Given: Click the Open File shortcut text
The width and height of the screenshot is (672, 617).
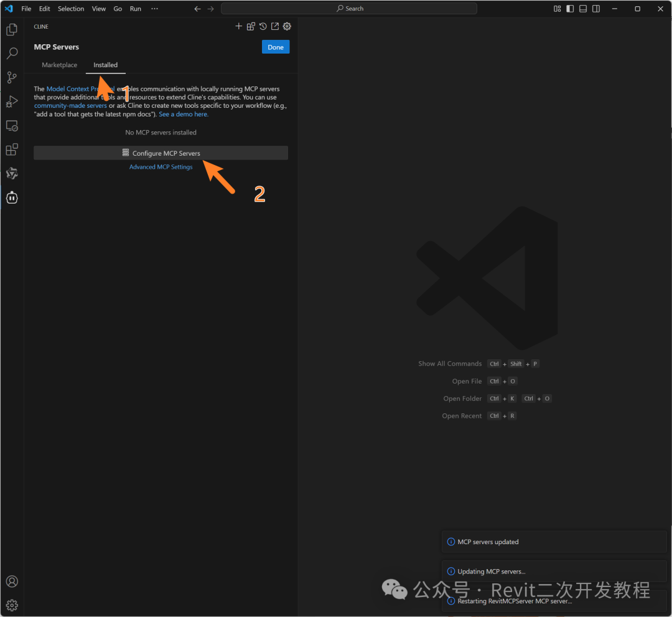Looking at the screenshot, I should tap(467, 381).
